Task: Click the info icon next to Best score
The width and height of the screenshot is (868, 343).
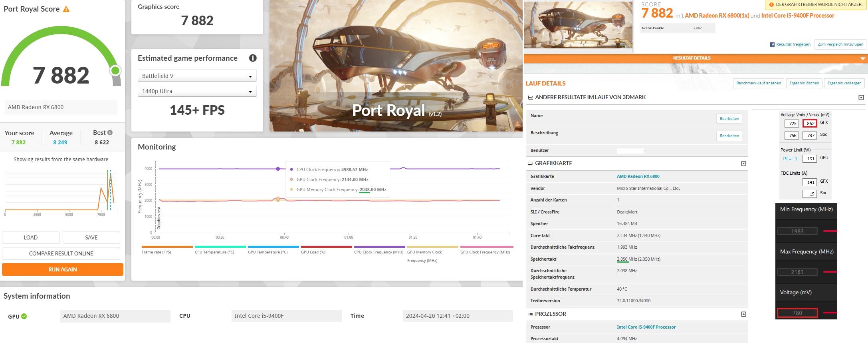Action: coord(110,132)
